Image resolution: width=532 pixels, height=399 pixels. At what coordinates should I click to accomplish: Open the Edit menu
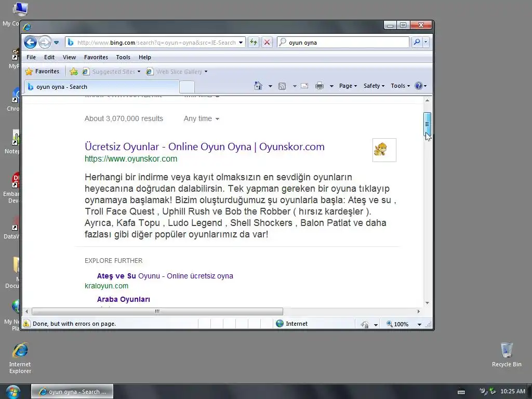(x=49, y=57)
